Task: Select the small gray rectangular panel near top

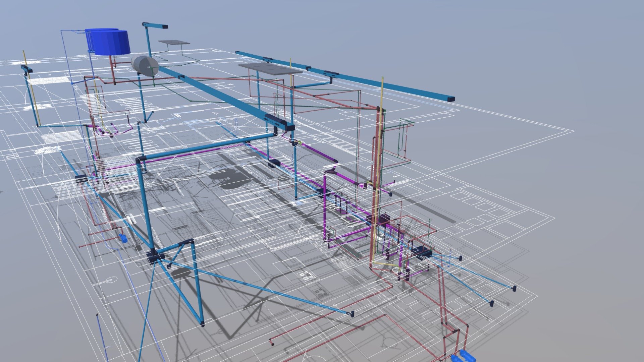Action: coord(174,43)
